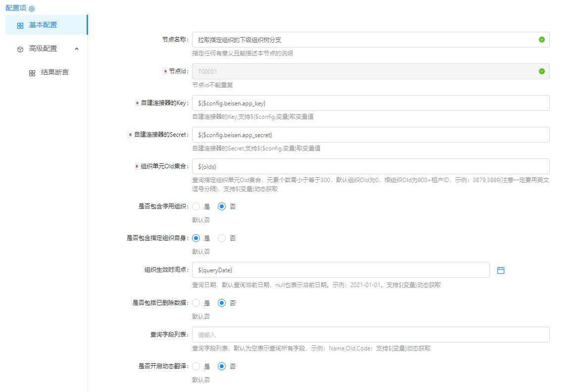This screenshot has width=581, height=392.
Task: Select 是 for 是否包括已删除数据
Action: click(196, 303)
